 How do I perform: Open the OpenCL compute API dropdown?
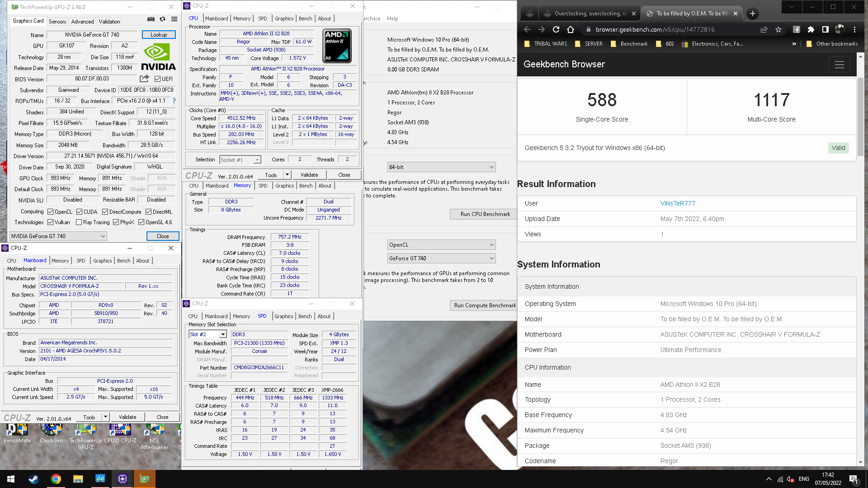point(441,245)
